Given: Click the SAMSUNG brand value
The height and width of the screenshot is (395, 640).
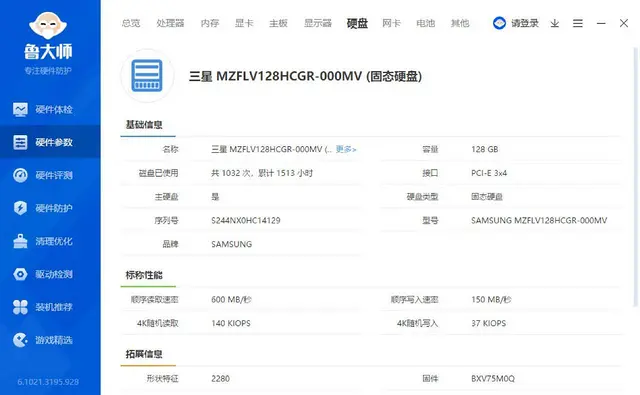Looking at the screenshot, I should click(x=231, y=244).
